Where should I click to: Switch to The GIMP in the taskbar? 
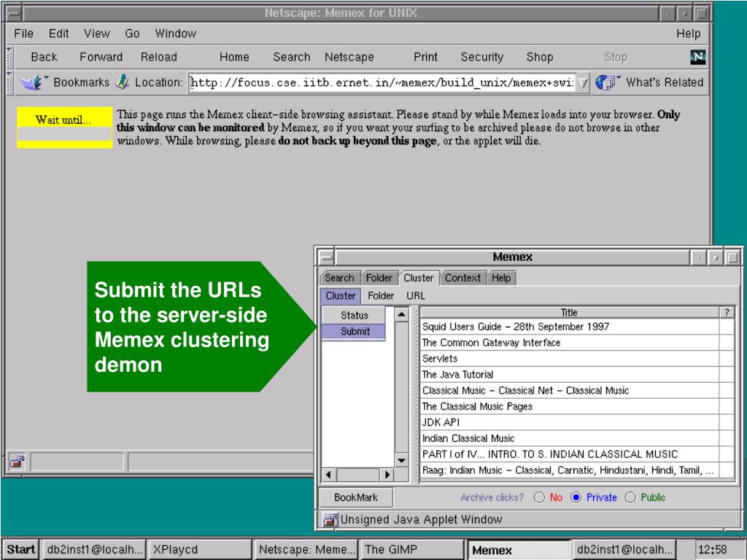pos(411,550)
